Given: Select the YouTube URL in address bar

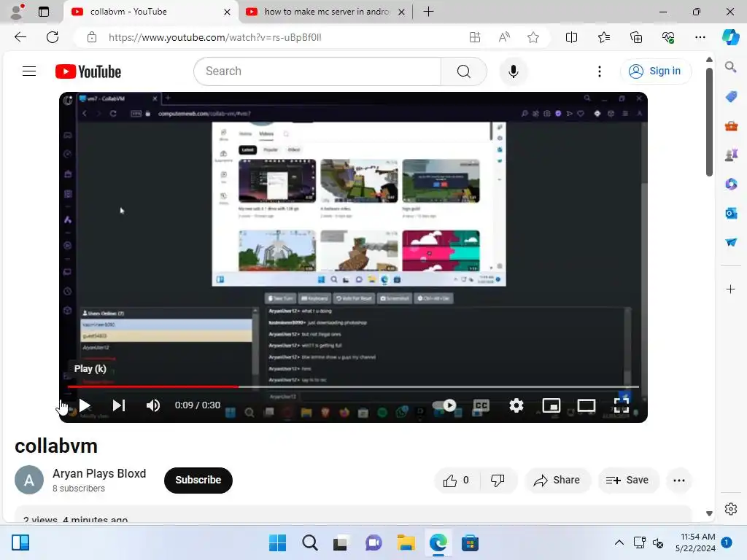Looking at the screenshot, I should pyautogui.click(x=215, y=38).
